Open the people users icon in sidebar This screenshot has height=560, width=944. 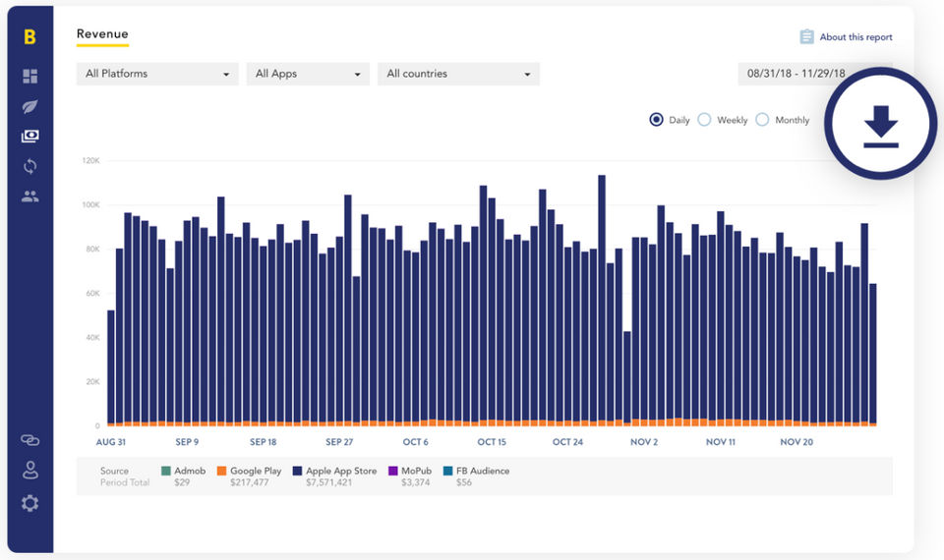click(x=30, y=196)
